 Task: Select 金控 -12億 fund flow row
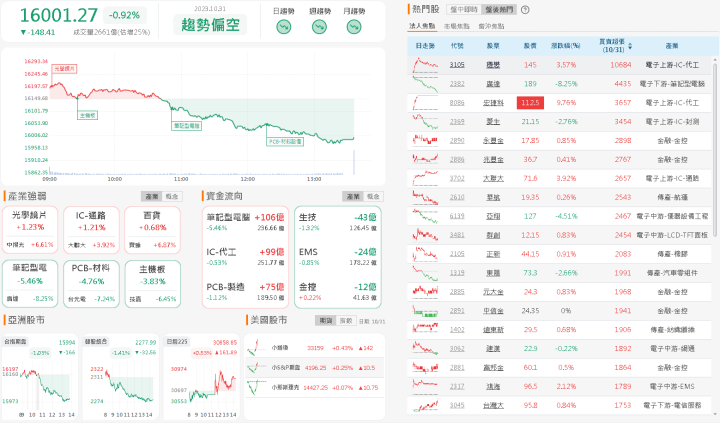pos(338,291)
